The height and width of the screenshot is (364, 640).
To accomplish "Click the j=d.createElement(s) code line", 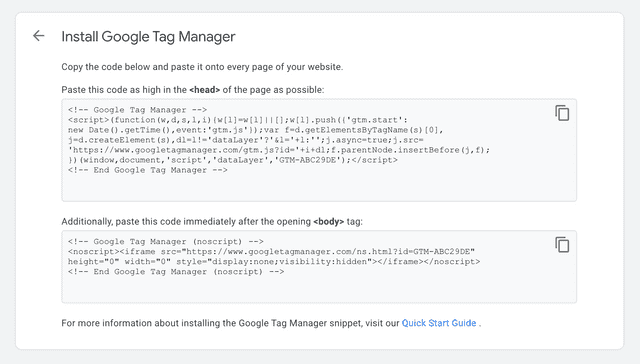I will coord(246,140).
